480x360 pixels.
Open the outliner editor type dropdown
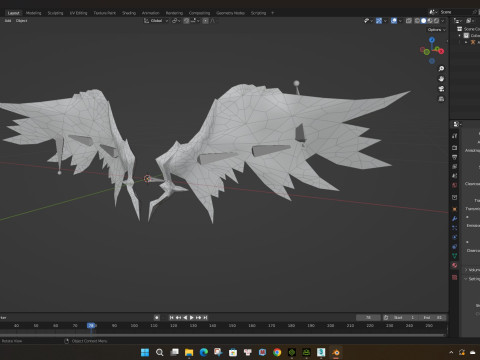coord(459,21)
